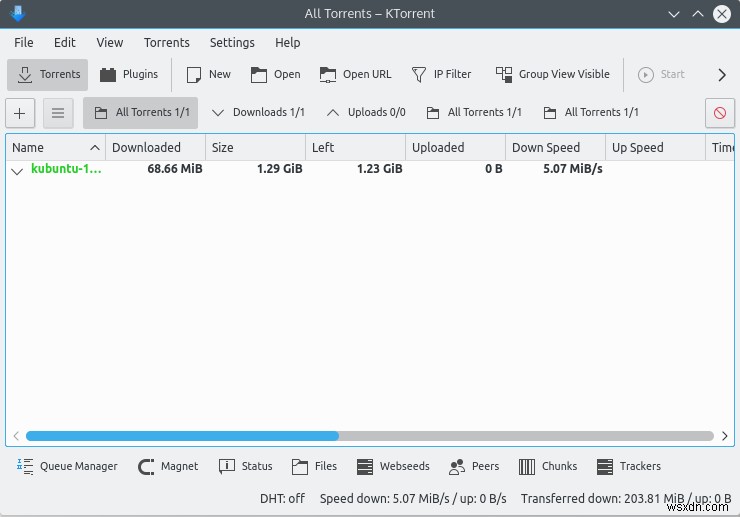740x517 pixels.
Task: Toggle sort arrow on Name column
Action: 95,148
